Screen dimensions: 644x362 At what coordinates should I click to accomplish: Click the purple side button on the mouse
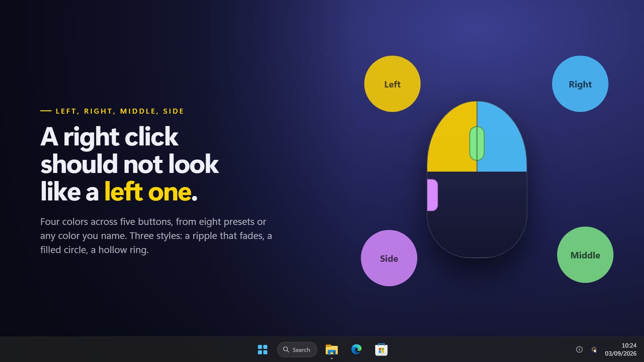(x=432, y=195)
